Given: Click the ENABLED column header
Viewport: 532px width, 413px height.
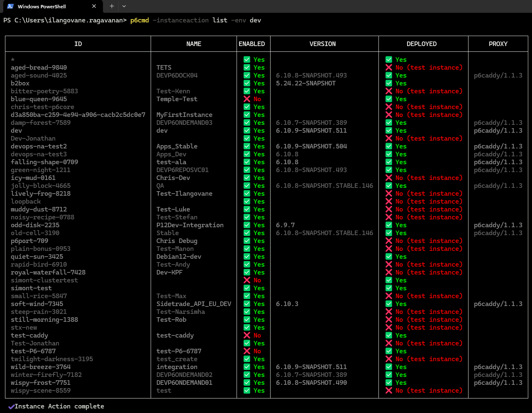Looking at the screenshot, I should click(x=252, y=44).
